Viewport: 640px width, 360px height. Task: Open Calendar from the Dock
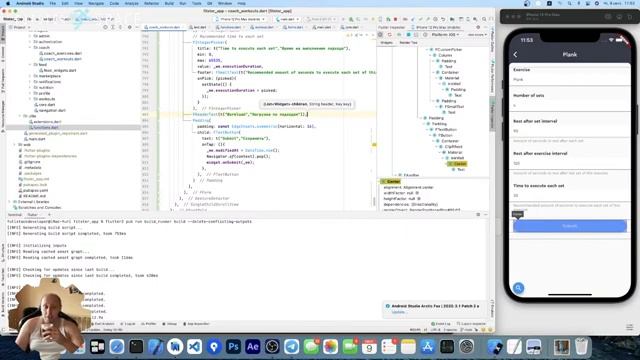(x=369, y=347)
